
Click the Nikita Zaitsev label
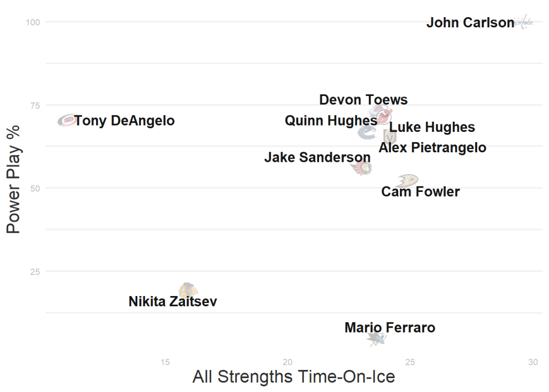(173, 301)
